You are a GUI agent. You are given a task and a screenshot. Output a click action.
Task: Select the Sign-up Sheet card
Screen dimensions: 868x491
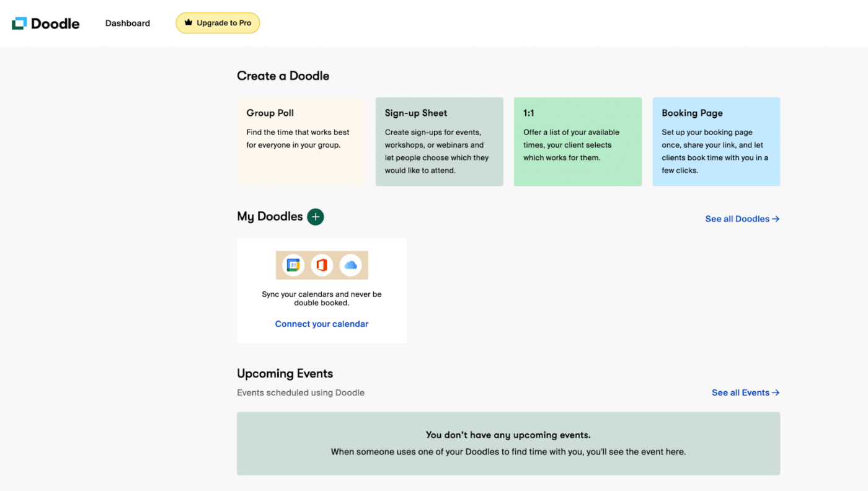[439, 141]
